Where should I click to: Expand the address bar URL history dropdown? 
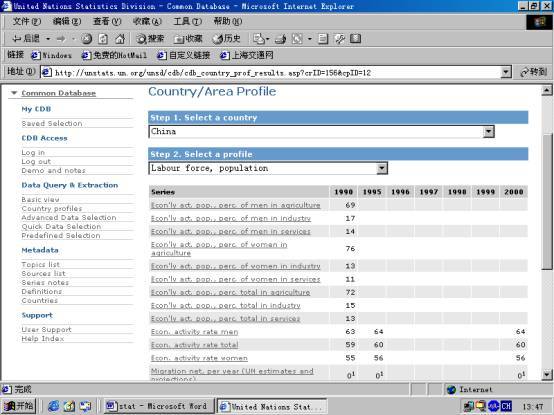click(x=506, y=72)
